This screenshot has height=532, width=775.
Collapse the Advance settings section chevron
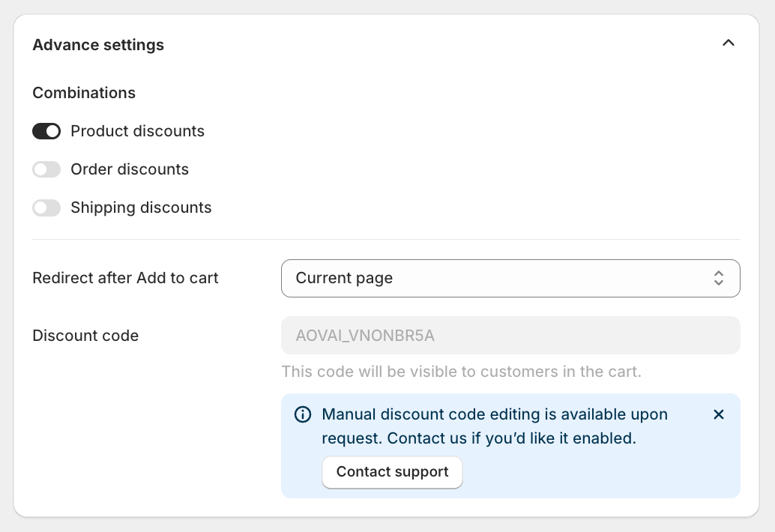pos(728,43)
